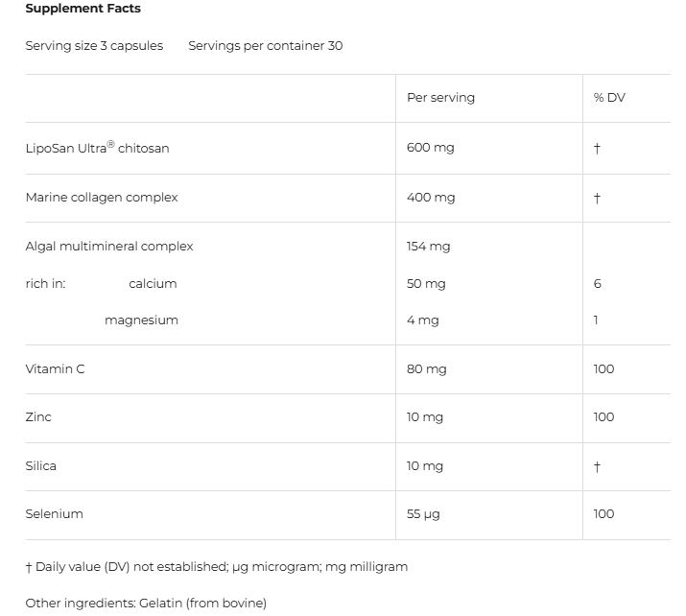Click the Silica row label
Viewport: 686px width, 616px height.
pos(41,466)
